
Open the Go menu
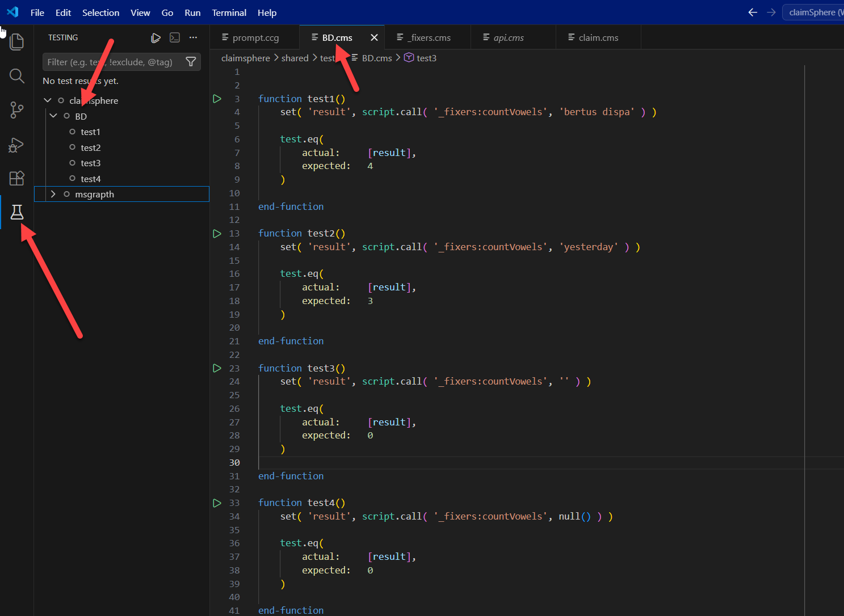coord(167,12)
